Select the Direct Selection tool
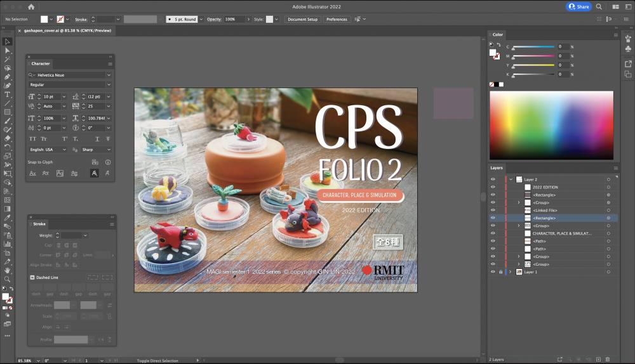The image size is (635, 364). pos(7,51)
